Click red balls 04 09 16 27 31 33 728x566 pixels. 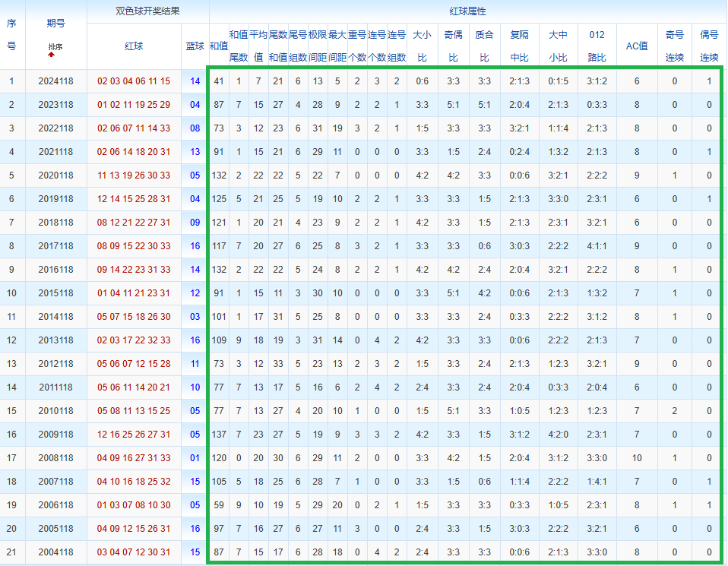point(134,458)
